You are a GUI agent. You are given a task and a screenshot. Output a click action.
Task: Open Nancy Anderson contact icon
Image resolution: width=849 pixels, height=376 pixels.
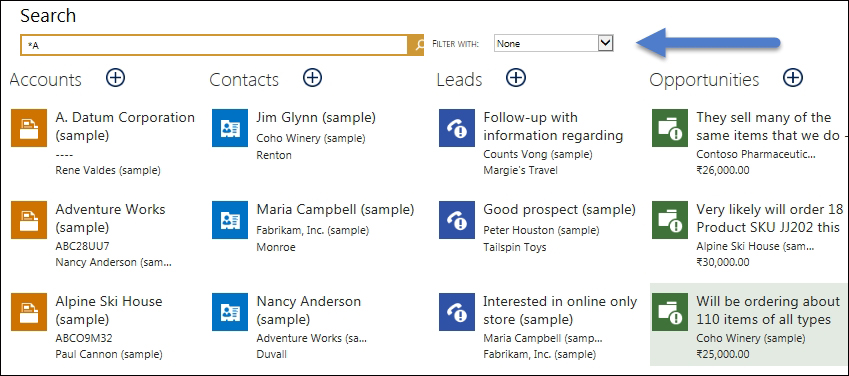coord(230,312)
